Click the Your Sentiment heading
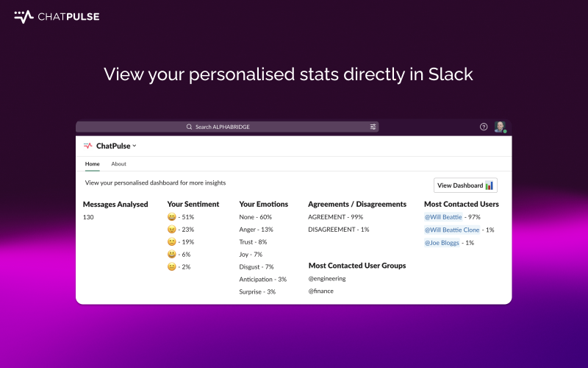Screen dimensions: 588x368 click(193, 205)
